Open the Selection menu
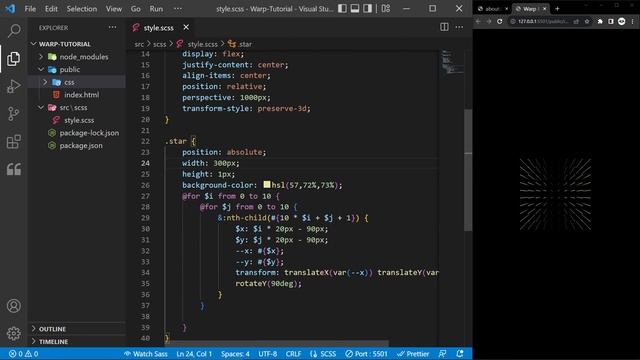The image size is (640, 360). (82, 9)
